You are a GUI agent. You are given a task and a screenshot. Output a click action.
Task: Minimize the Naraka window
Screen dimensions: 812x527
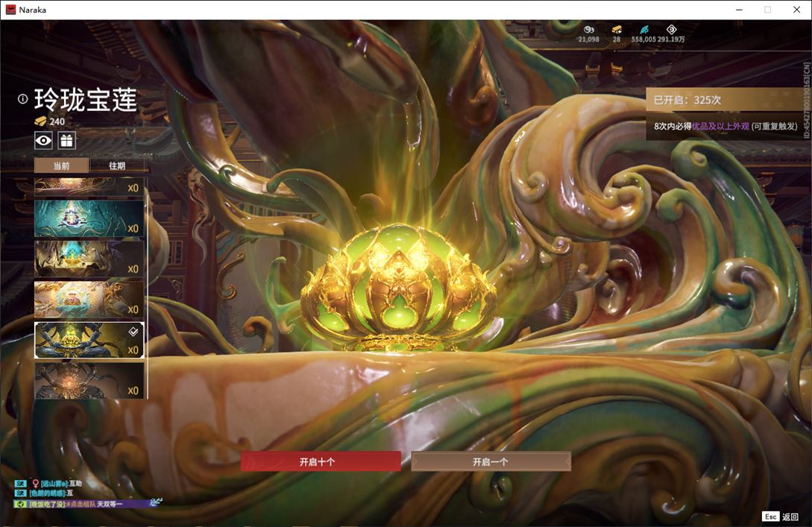(x=740, y=10)
